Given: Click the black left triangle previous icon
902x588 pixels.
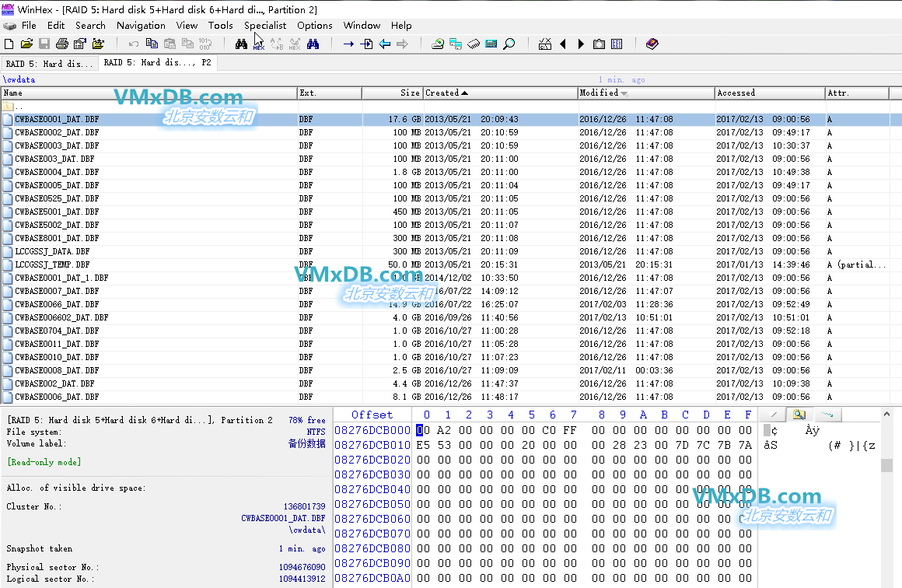Looking at the screenshot, I should (x=563, y=44).
